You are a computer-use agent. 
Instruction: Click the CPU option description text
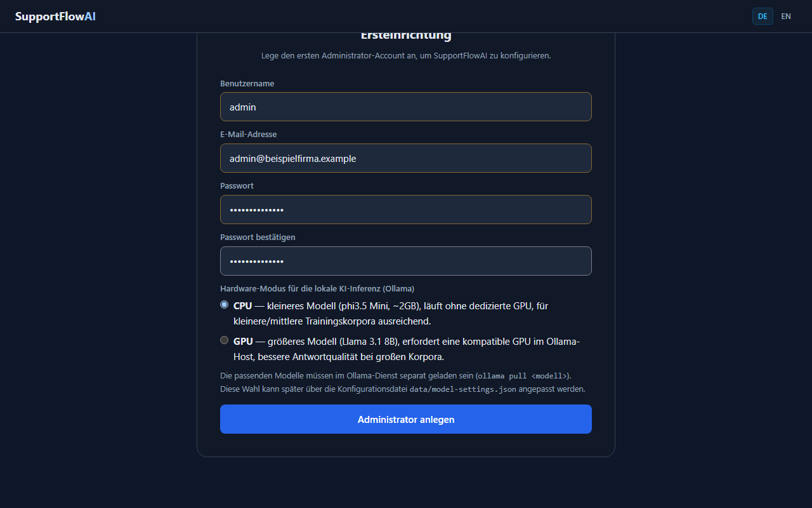pyautogui.click(x=391, y=314)
